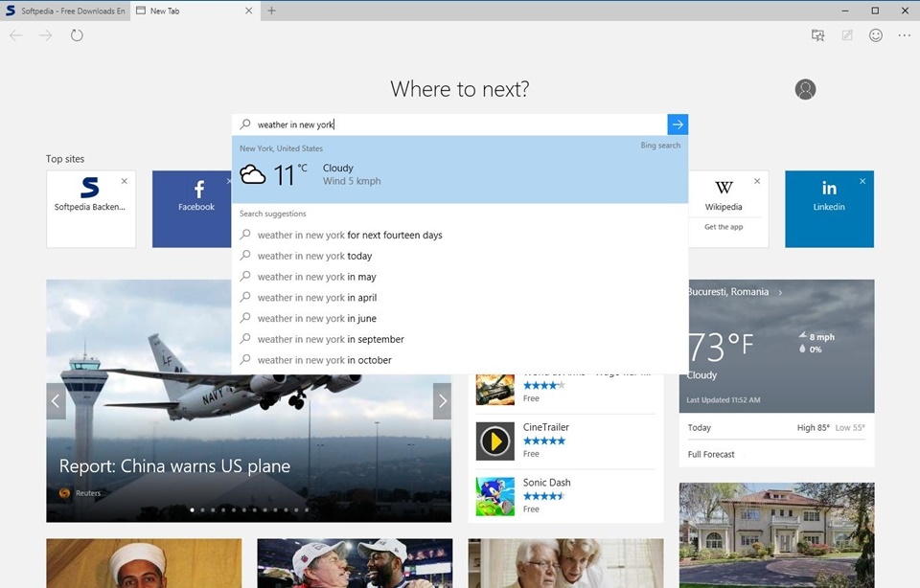Screen dimensions: 920x588
Task: Open the More actions ellipsis menu
Action: click(x=904, y=34)
